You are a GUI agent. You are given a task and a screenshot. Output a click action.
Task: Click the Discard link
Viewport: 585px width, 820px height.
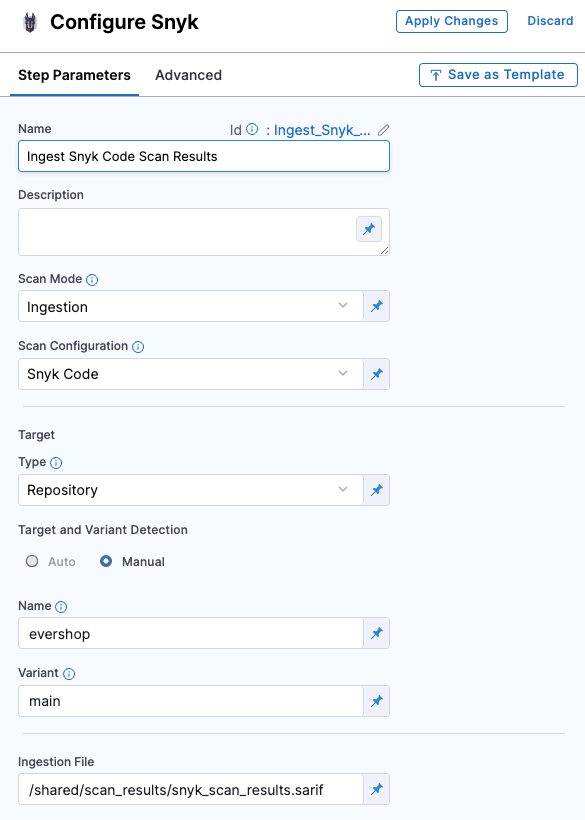(550, 21)
